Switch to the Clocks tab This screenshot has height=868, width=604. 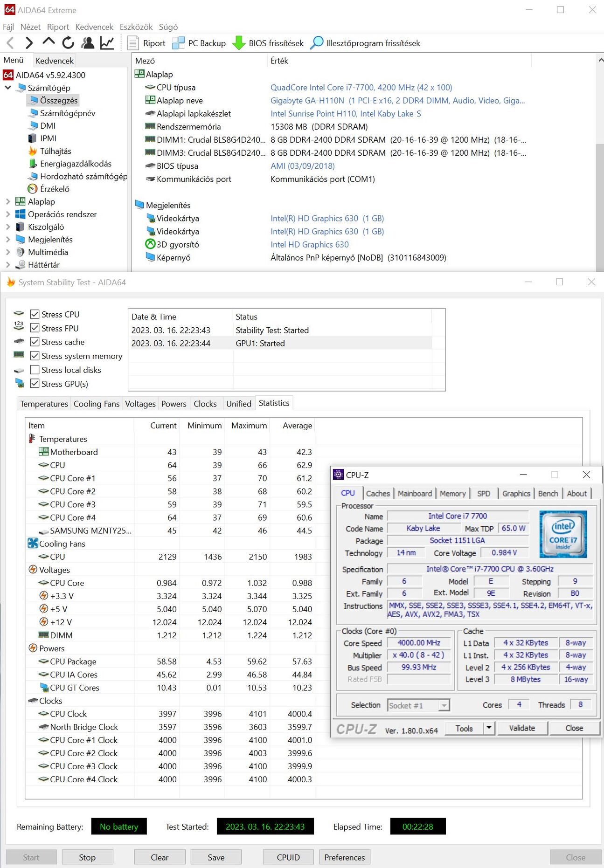(205, 404)
